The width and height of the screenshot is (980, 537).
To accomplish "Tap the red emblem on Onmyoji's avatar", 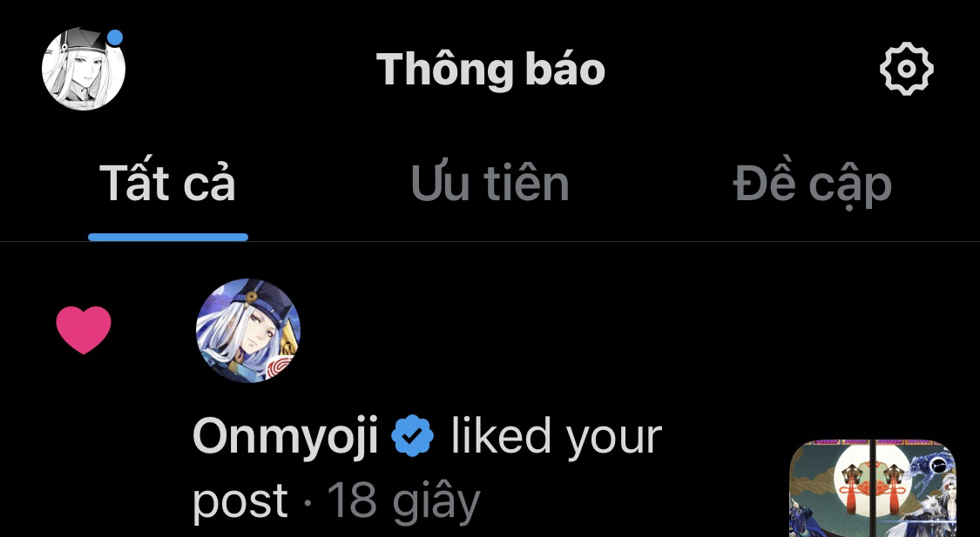I will 280,368.
